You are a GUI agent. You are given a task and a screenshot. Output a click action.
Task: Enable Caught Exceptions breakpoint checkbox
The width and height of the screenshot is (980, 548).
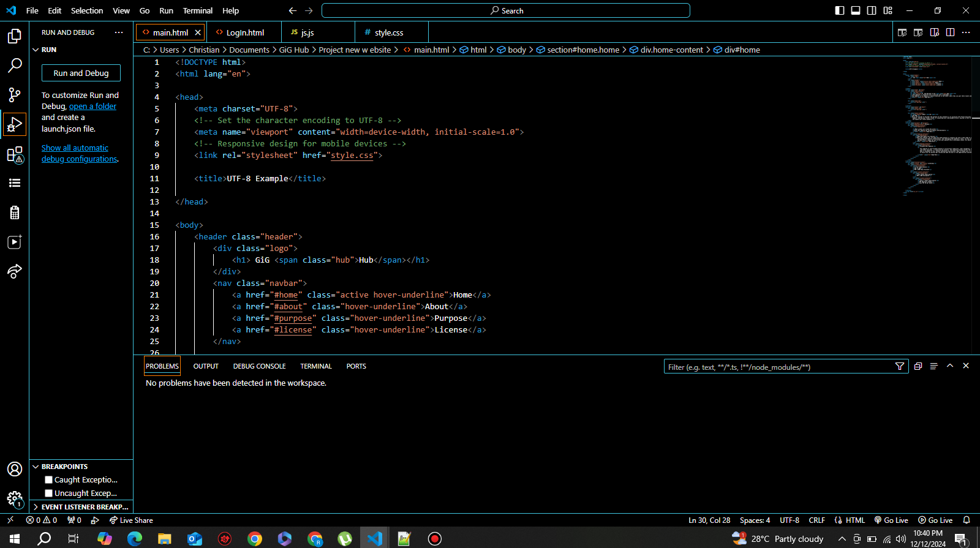click(49, 480)
